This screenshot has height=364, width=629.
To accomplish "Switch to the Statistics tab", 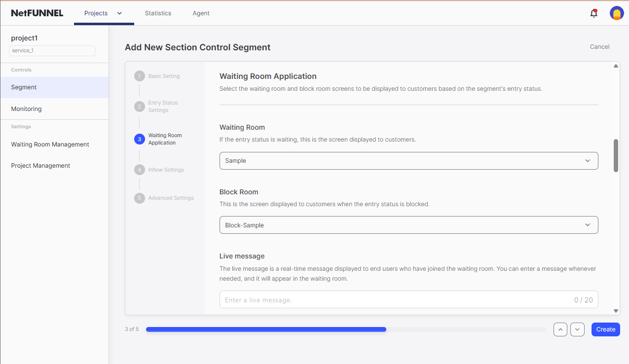I will (x=158, y=13).
